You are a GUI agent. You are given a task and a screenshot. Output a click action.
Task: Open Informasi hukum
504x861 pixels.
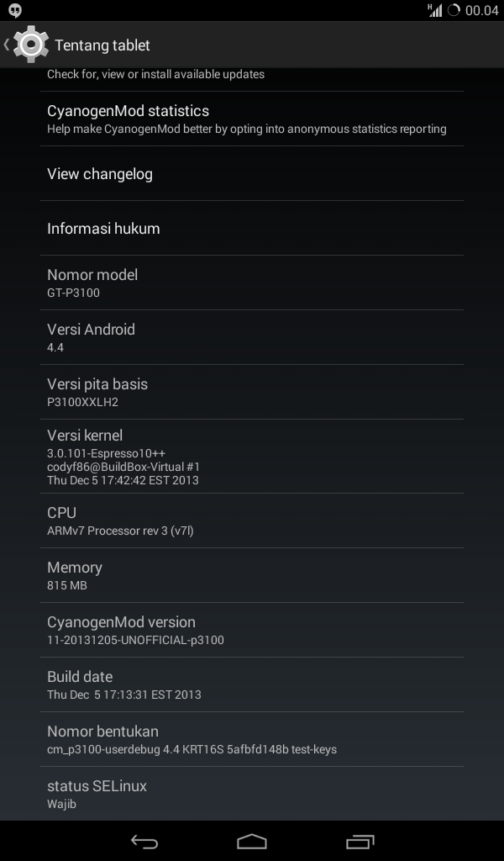[x=252, y=228]
